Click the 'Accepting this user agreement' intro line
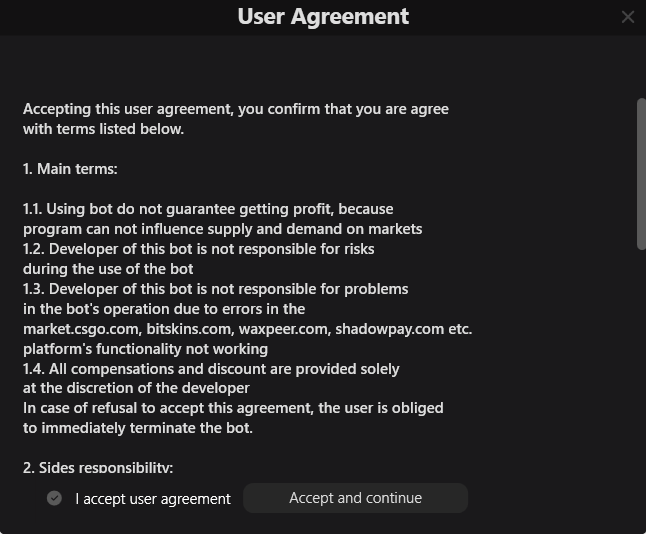Image resolution: width=646 pixels, height=534 pixels. pos(236,109)
